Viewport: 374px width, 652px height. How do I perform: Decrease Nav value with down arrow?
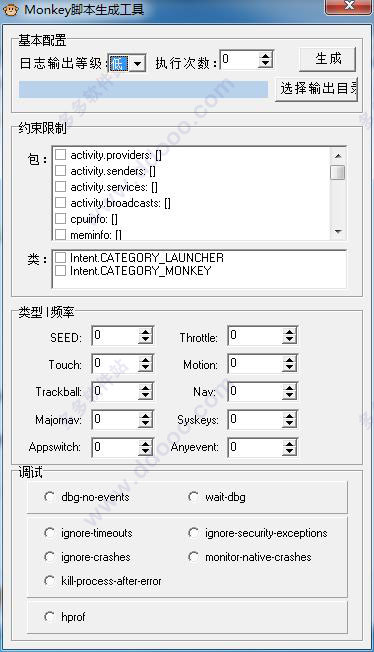[x=289, y=395]
